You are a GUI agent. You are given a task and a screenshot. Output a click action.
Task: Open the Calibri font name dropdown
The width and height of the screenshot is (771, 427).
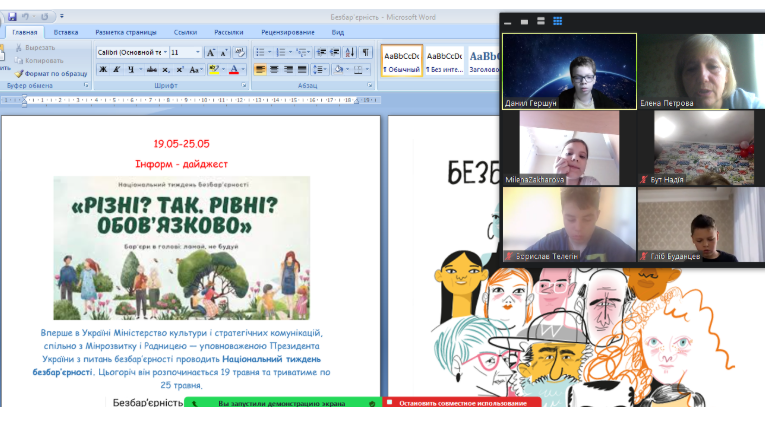(x=165, y=52)
